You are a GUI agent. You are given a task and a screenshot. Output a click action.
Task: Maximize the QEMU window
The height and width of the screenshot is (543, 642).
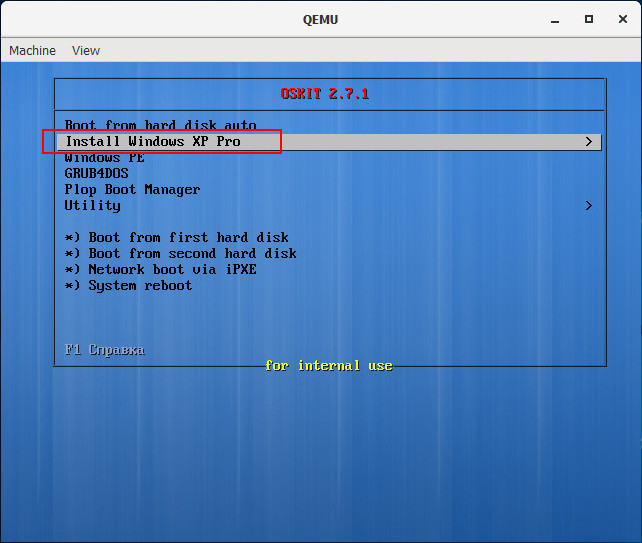[589, 19]
